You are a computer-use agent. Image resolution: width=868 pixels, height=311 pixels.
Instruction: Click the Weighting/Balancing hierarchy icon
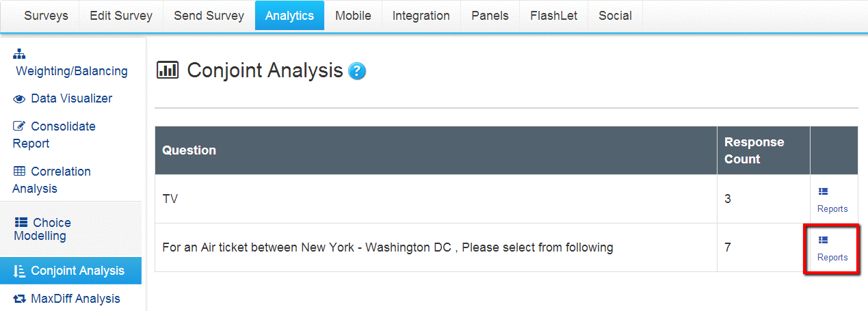pos(19,54)
